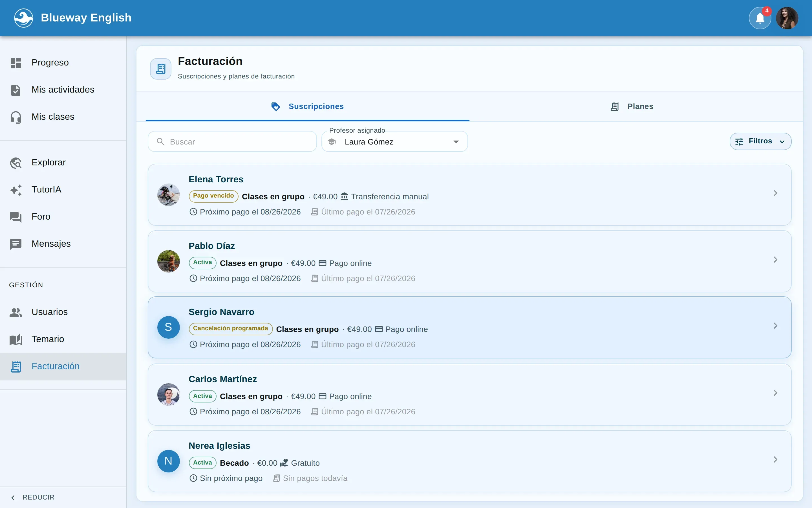Image resolution: width=812 pixels, height=508 pixels.
Task: Click the Sergio Navarro name link
Action: click(221, 312)
